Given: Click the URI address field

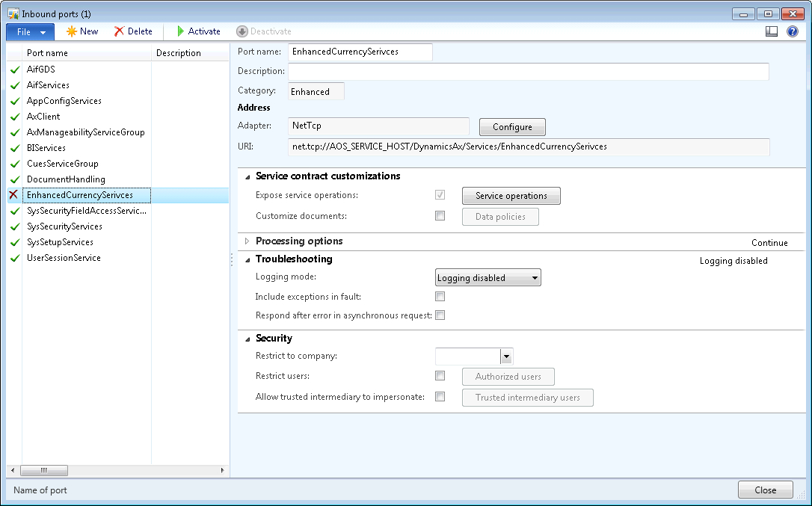Looking at the screenshot, I should click(x=529, y=146).
